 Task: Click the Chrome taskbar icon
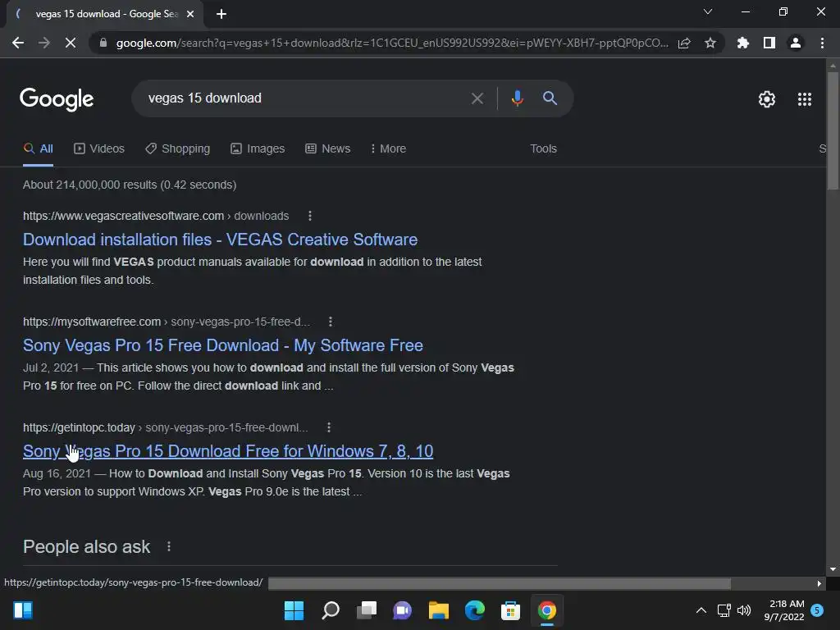(x=547, y=610)
